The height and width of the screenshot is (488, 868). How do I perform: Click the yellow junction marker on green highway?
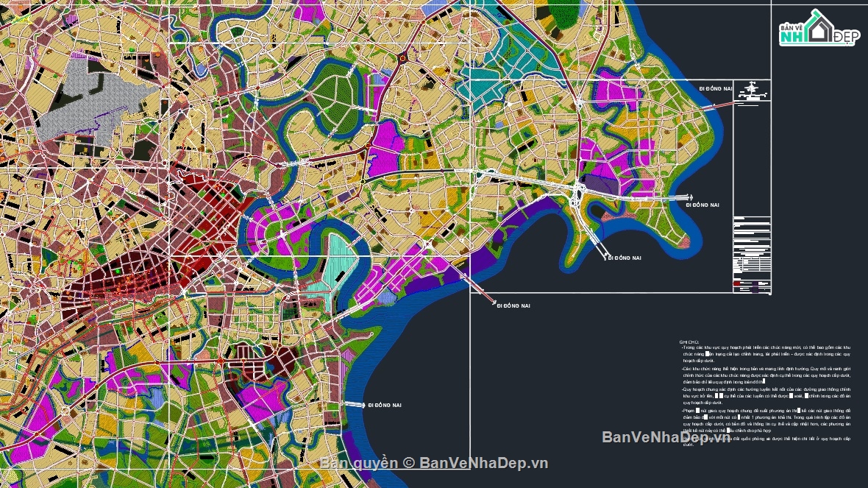(363, 181)
